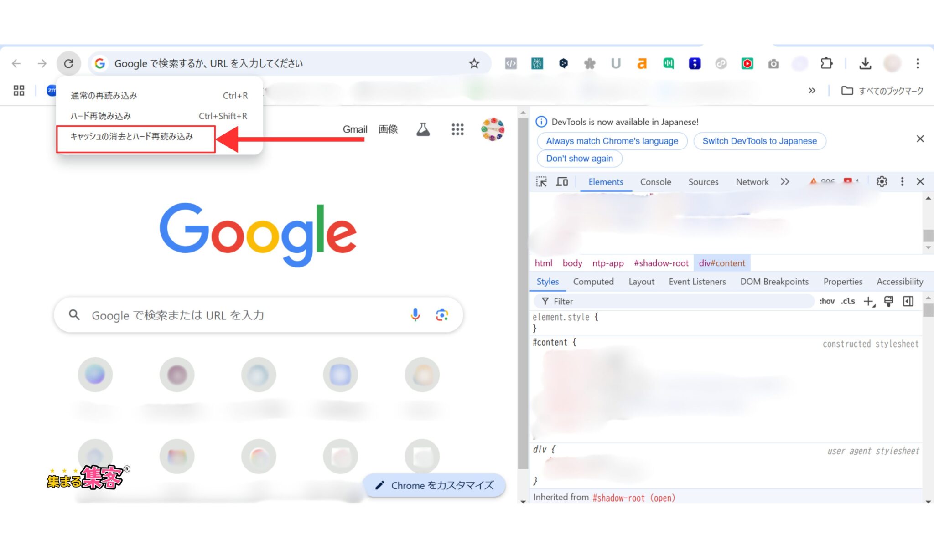The image size is (934, 560).
Task: Search by image with Google Lens icon
Action: click(x=442, y=315)
